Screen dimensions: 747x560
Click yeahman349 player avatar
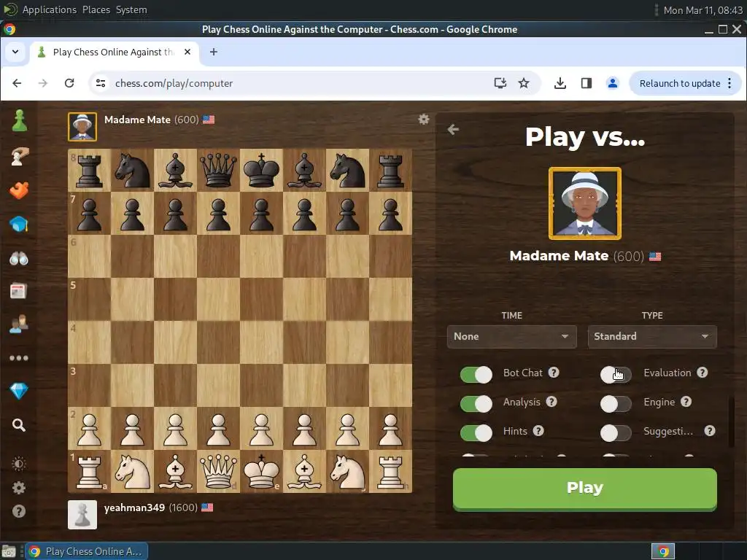pos(82,515)
